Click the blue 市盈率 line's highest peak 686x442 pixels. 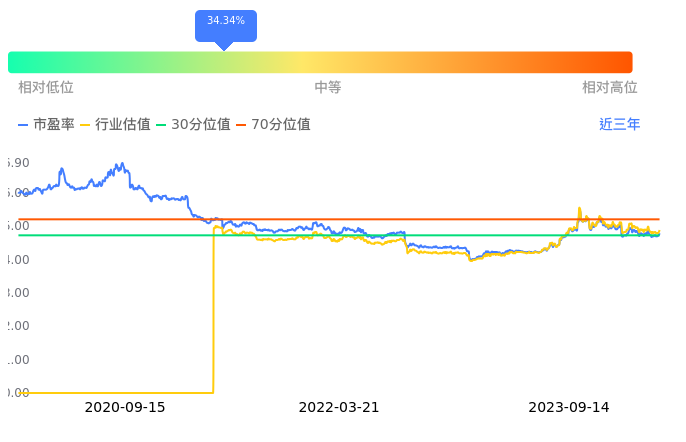pyautogui.click(x=118, y=164)
